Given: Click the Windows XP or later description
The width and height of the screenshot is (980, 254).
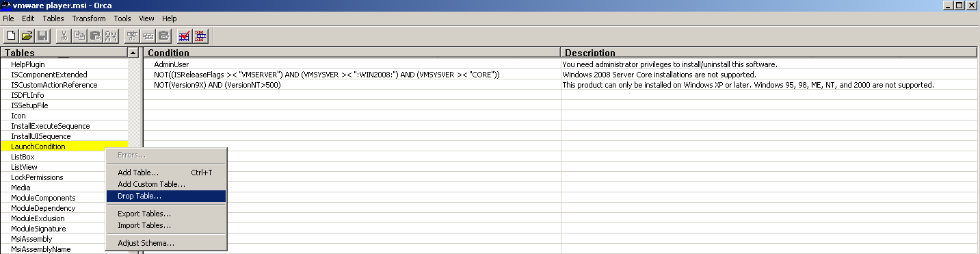Looking at the screenshot, I should pyautogui.click(x=769, y=85).
